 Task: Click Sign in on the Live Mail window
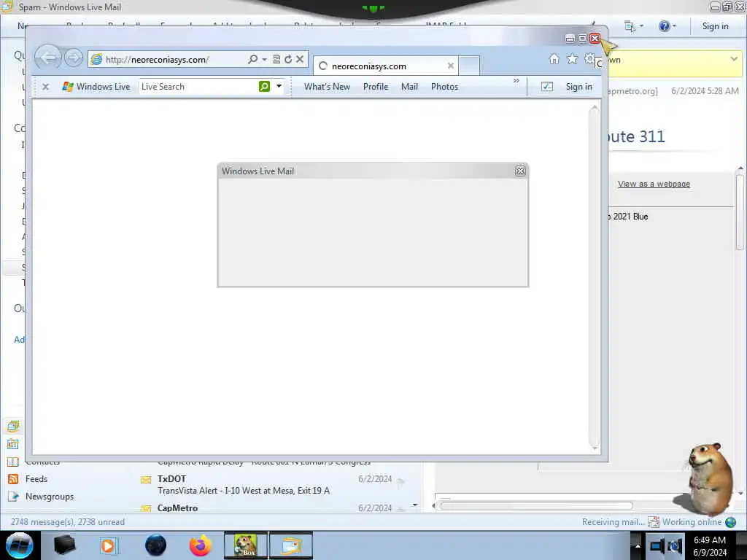[715, 26]
